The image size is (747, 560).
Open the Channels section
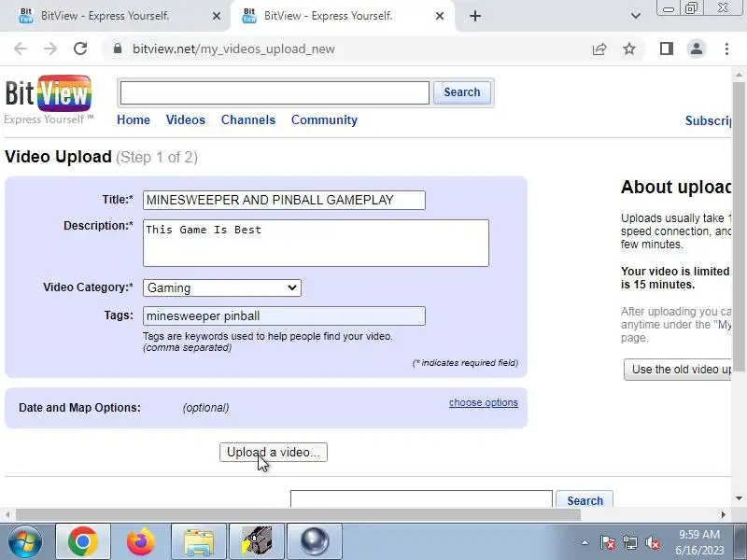click(248, 120)
